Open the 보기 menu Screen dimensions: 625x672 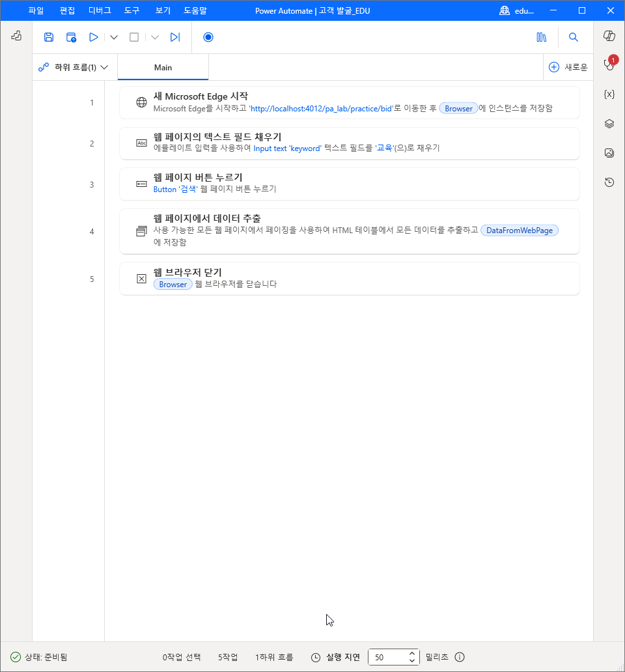click(163, 10)
